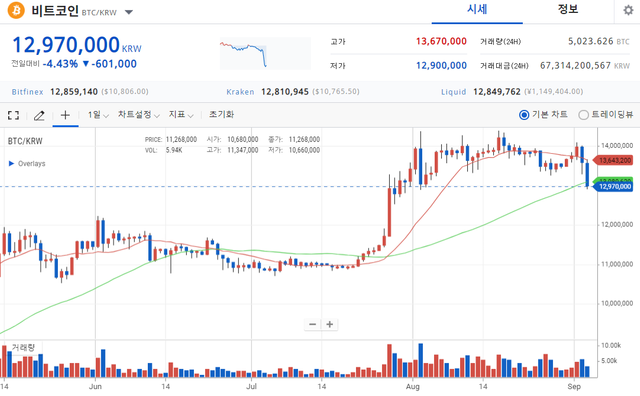Click Bitfinex price 12,859,140
Screen dimensions: 640x396
click(74, 92)
